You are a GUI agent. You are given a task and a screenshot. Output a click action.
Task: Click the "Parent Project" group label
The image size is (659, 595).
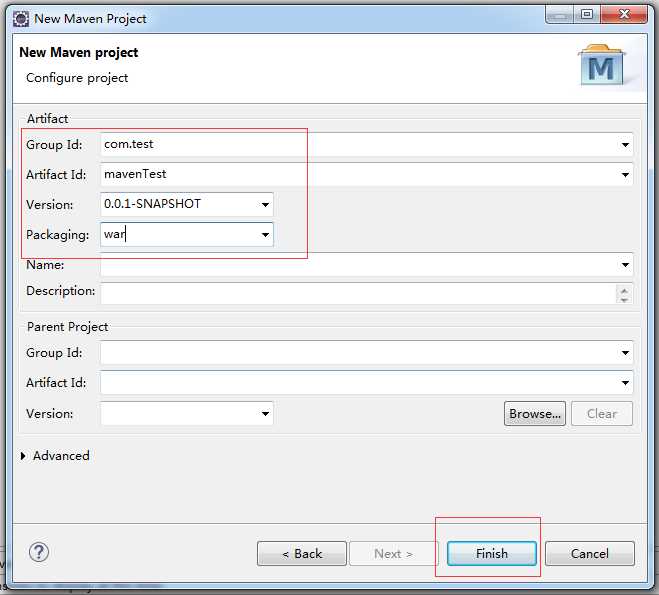click(67, 327)
